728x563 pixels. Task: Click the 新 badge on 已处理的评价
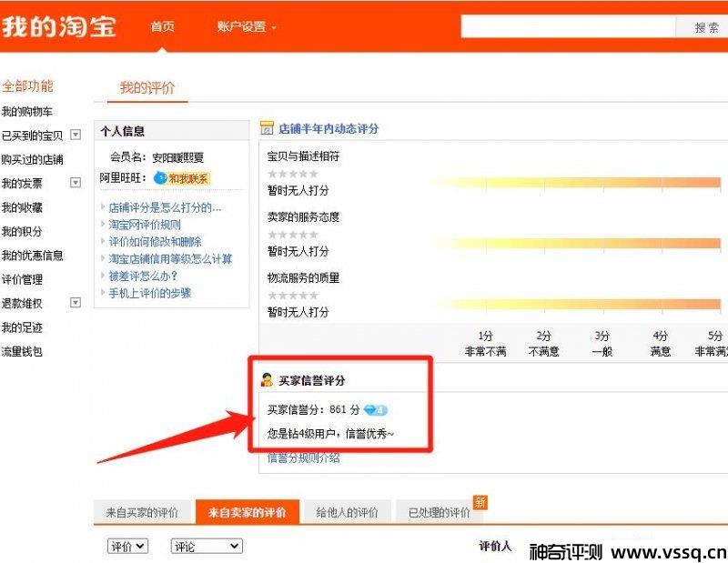point(480,502)
